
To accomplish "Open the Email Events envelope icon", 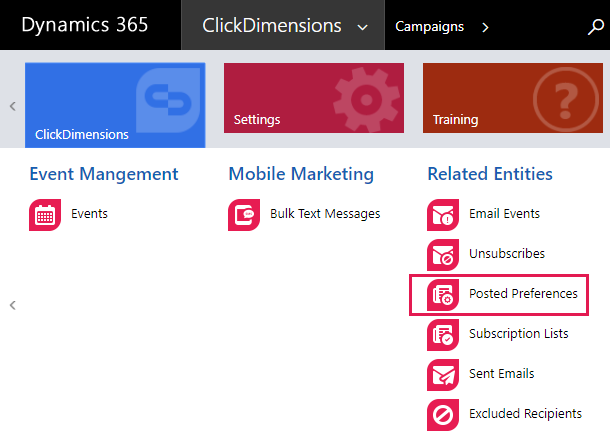I will 443,215.
